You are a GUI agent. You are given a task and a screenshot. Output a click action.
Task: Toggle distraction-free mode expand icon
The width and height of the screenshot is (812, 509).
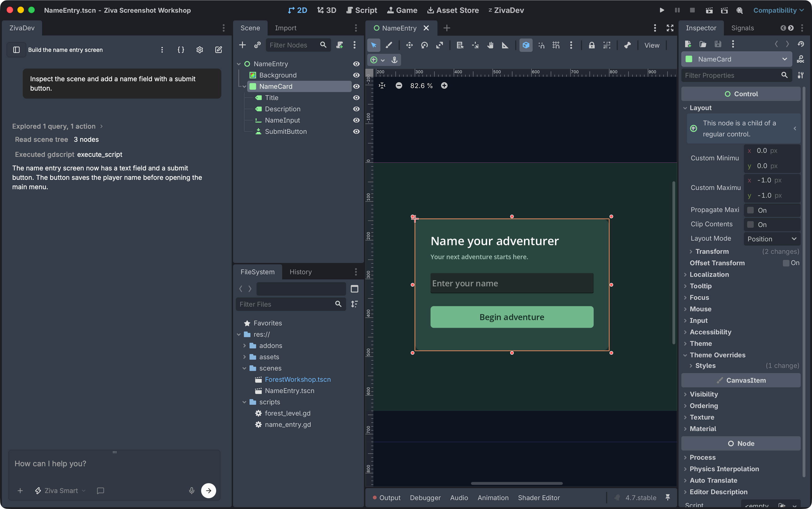click(670, 28)
